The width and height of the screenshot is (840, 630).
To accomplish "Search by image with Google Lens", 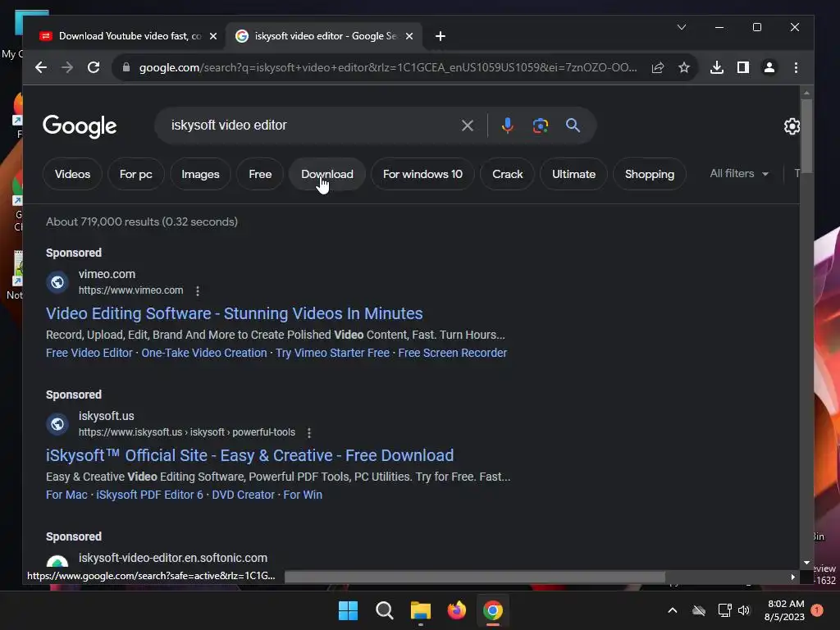I will point(540,126).
